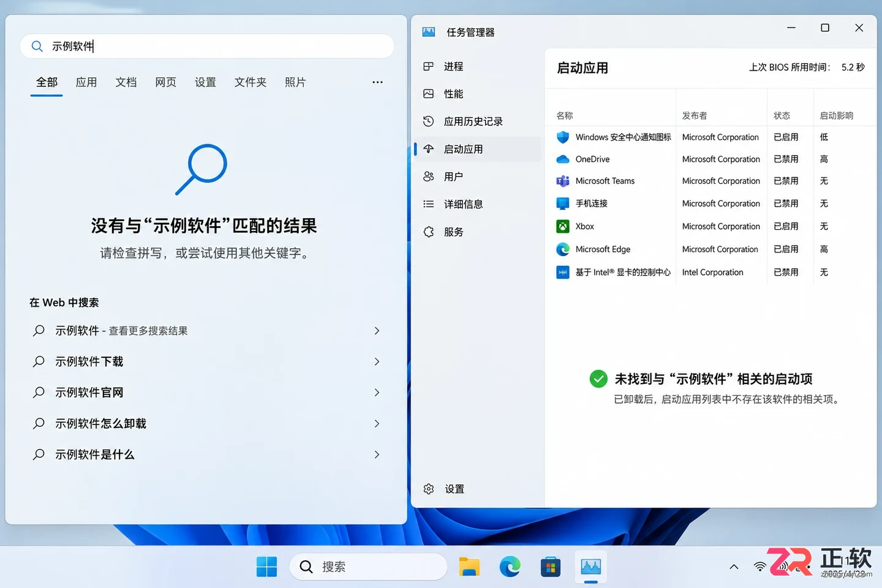Image resolution: width=882 pixels, height=588 pixels.
Task: Open 详细信息 list icon in sidebar
Action: [x=429, y=204]
